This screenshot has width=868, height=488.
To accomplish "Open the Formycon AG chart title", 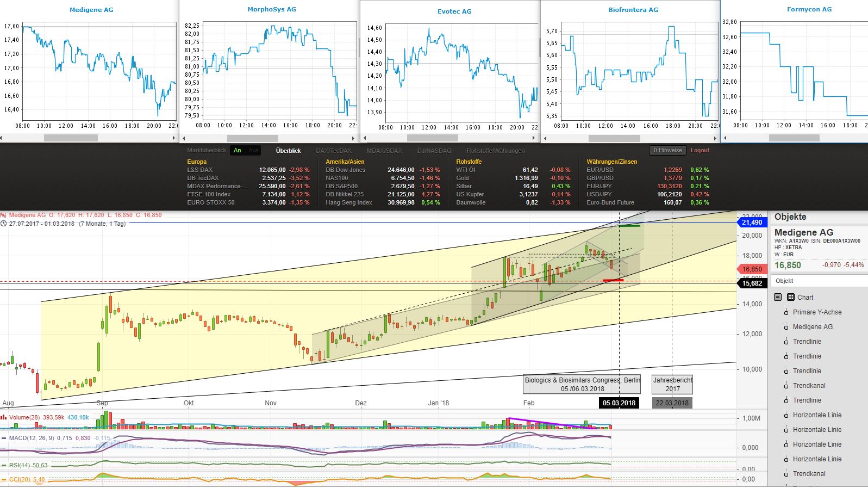I will [809, 9].
